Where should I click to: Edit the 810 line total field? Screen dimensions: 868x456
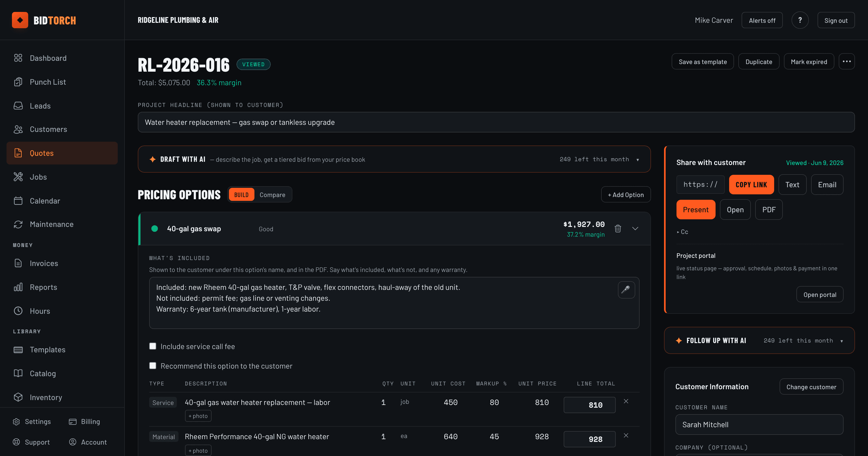[x=589, y=405]
